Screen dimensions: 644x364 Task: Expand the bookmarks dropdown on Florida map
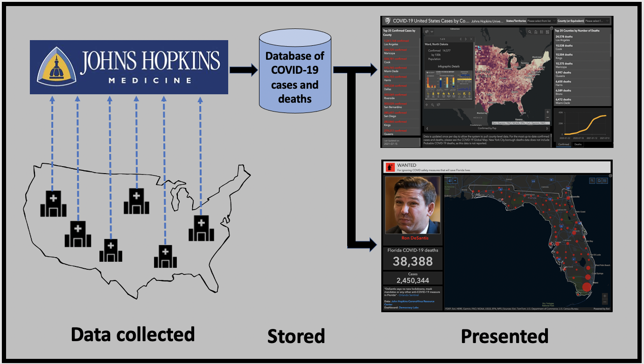[455, 181]
